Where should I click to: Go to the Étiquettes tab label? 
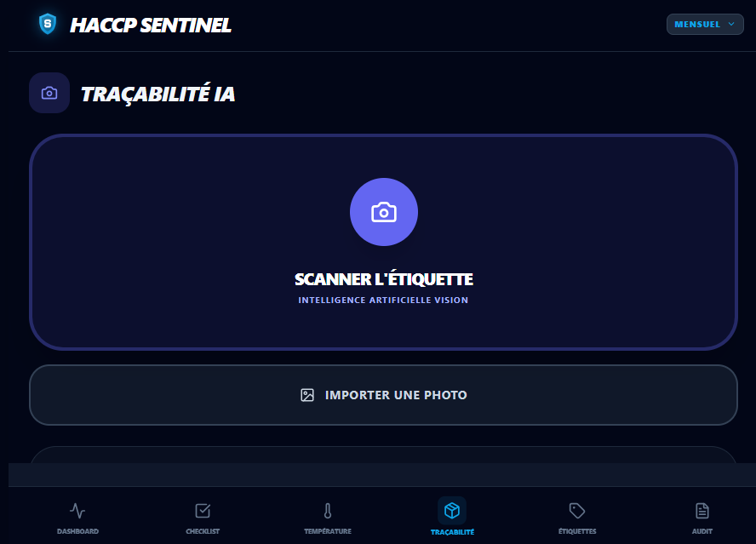(x=577, y=531)
